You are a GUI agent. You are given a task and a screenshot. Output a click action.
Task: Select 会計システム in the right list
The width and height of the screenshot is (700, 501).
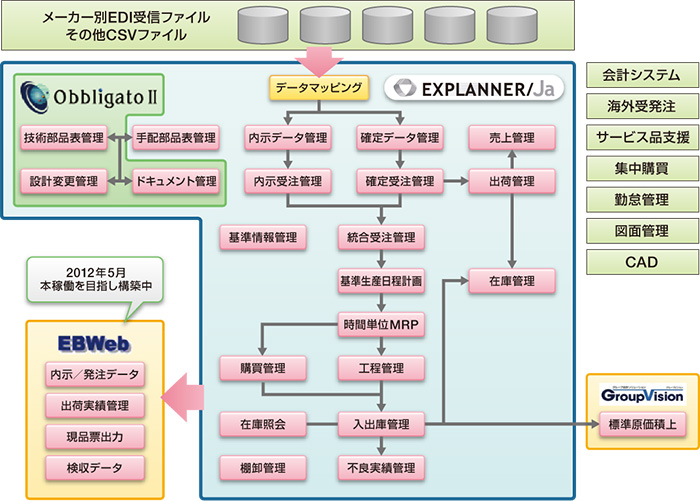point(640,75)
